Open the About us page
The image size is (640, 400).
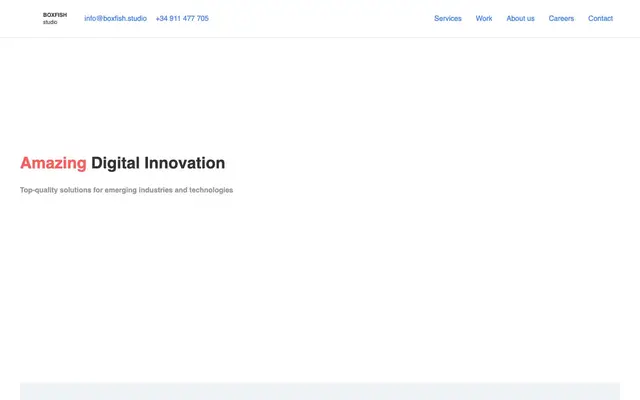pyautogui.click(x=520, y=18)
